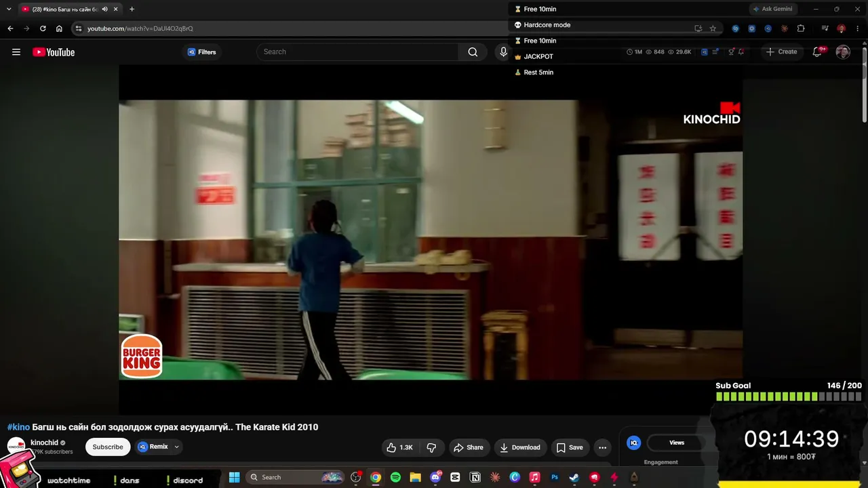Open a new browser tab
This screenshot has height=488, width=868.
pos(132,9)
